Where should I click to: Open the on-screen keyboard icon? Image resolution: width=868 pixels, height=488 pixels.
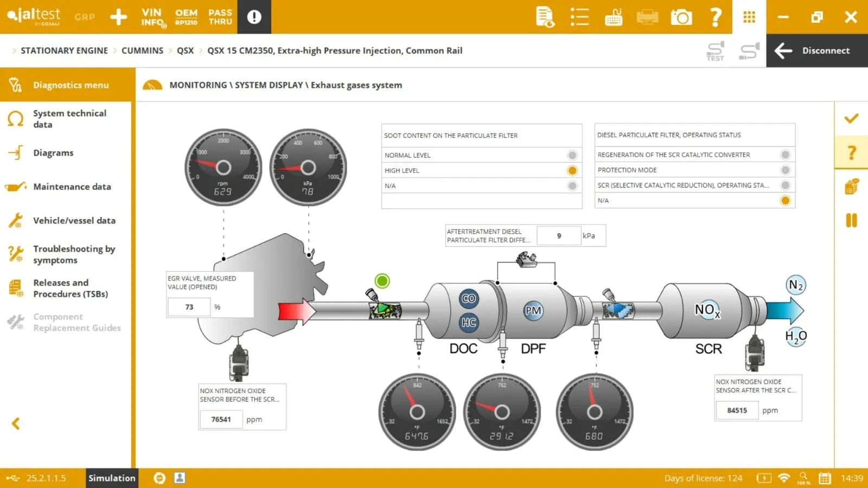click(613, 17)
